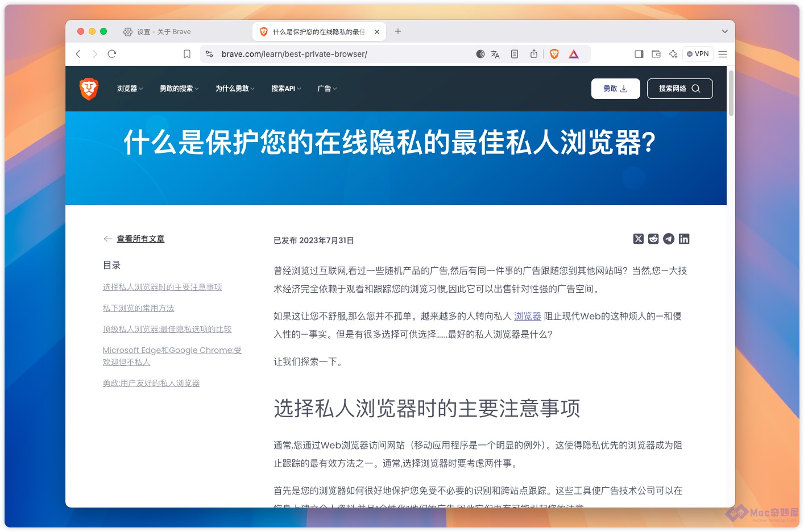
Task: Open the hamburger main menu
Action: 723,54
